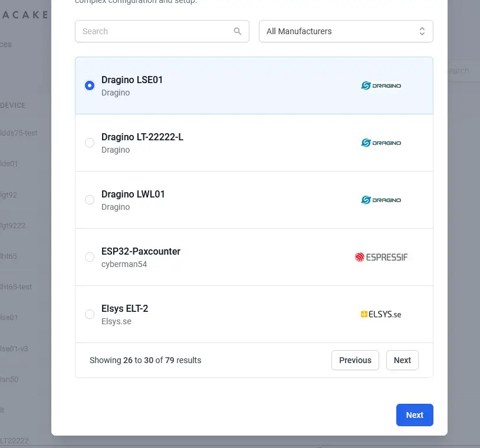
Task: Click the Elsys.se logo
Action: tap(381, 314)
